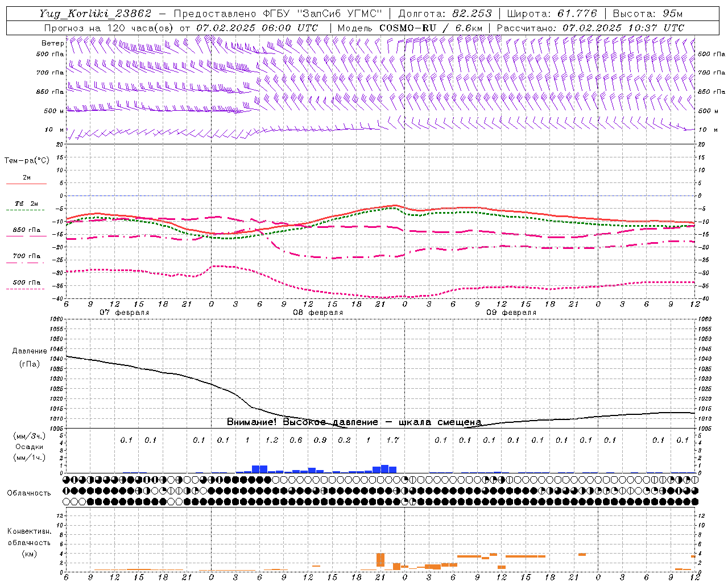Click the Облачность cloud cover label

(x=29, y=493)
